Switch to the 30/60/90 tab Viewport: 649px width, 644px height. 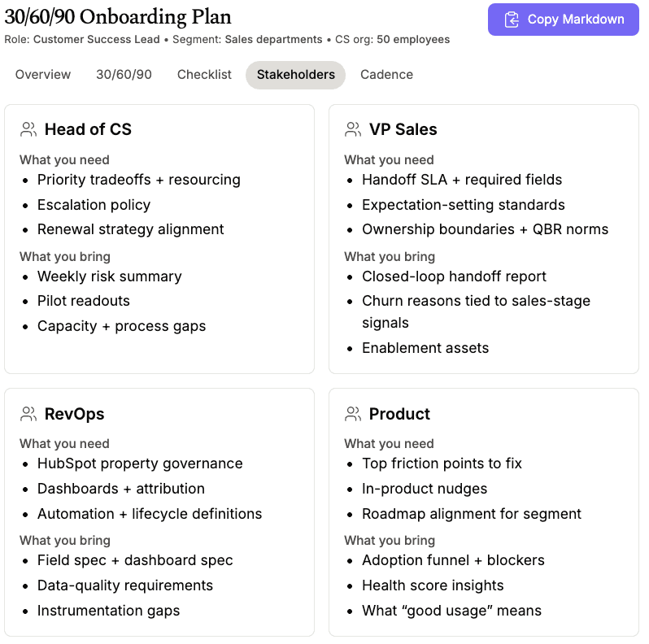tap(124, 74)
